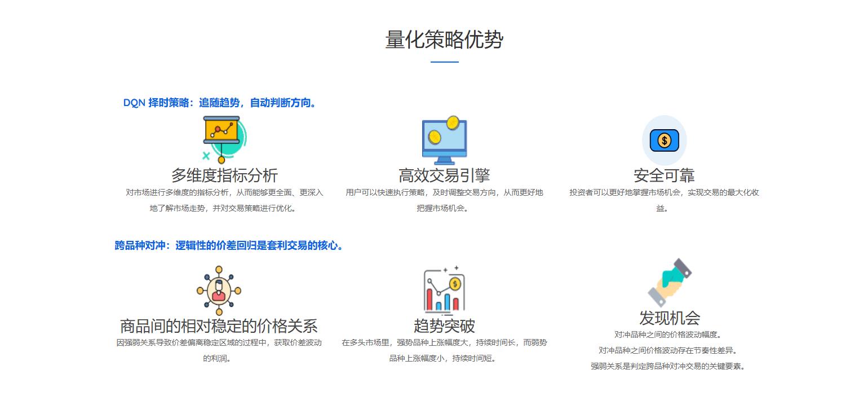Click the presentation chart icon above 多维度指标分析
This screenshot has width=868, height=418.
tap(224, 139)
